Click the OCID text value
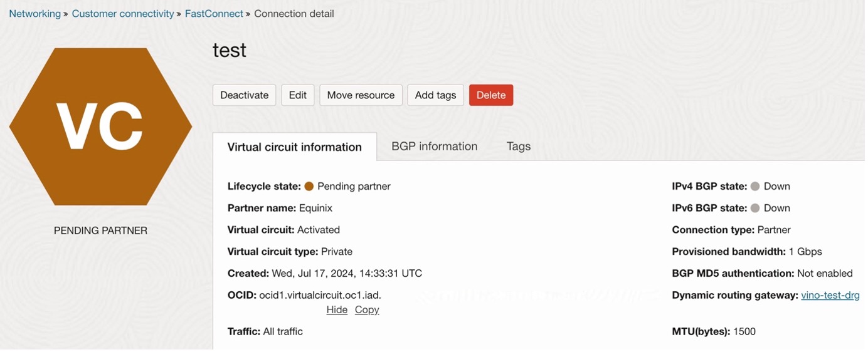 click(x=320, y=295)
